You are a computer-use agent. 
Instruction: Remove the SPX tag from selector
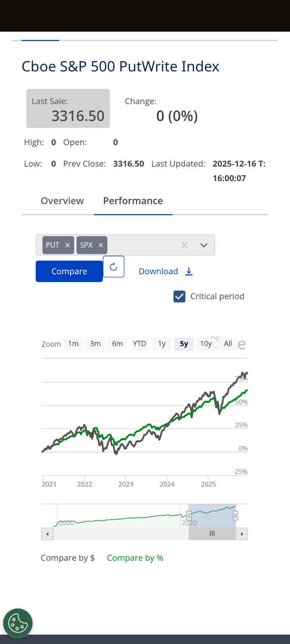point(101,245)
